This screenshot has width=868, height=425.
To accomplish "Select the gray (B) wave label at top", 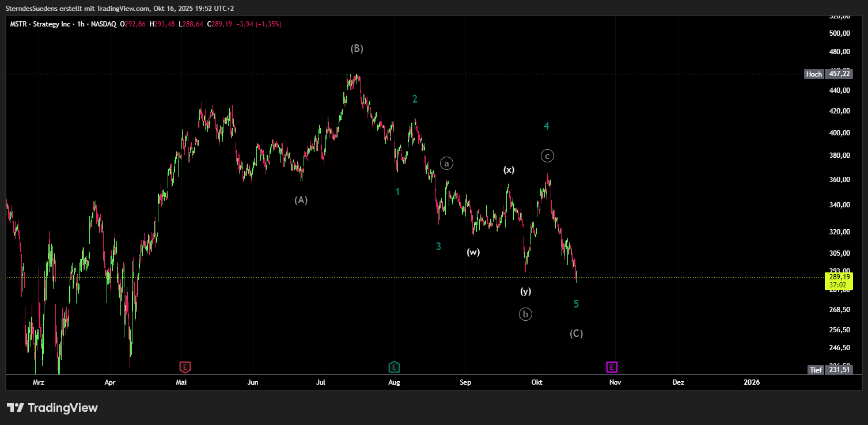I will point(357,49).
